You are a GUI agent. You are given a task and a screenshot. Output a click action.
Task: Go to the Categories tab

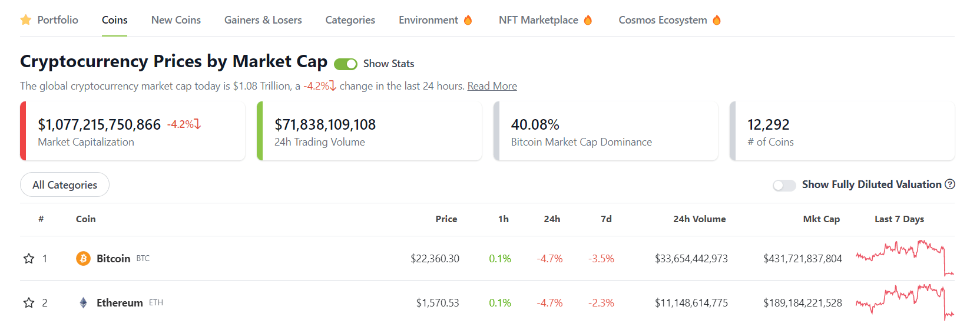point(350,20)
